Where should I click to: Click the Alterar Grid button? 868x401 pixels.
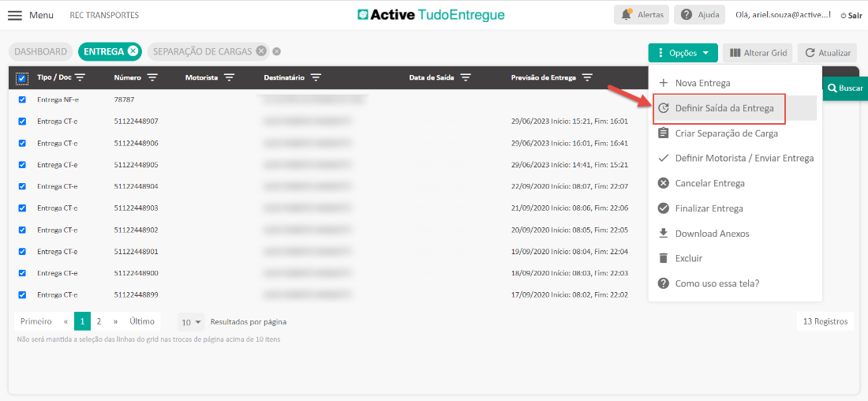758,53
